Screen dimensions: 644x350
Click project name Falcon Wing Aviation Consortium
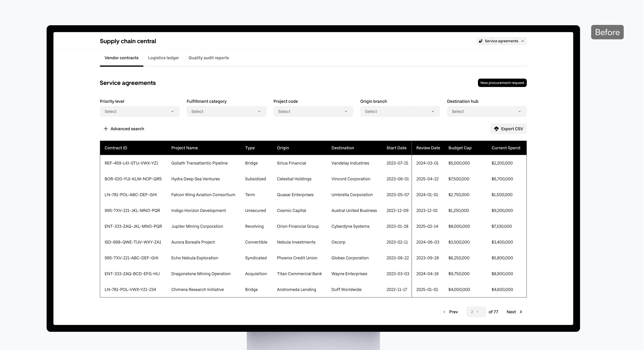point(203,195)
